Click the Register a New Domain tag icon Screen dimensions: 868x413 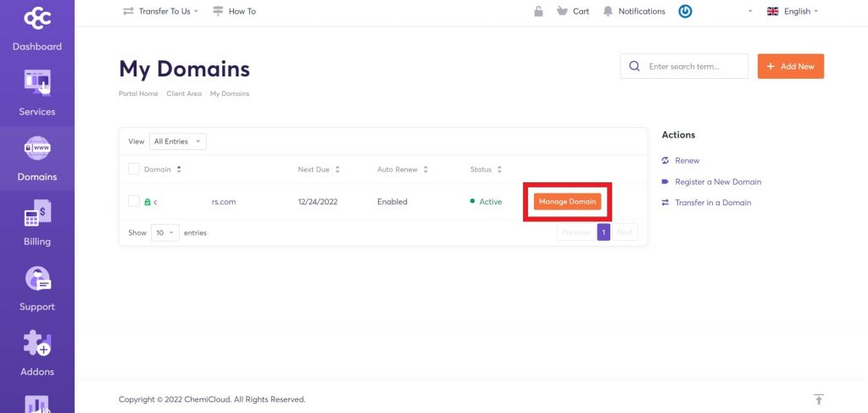665,181
